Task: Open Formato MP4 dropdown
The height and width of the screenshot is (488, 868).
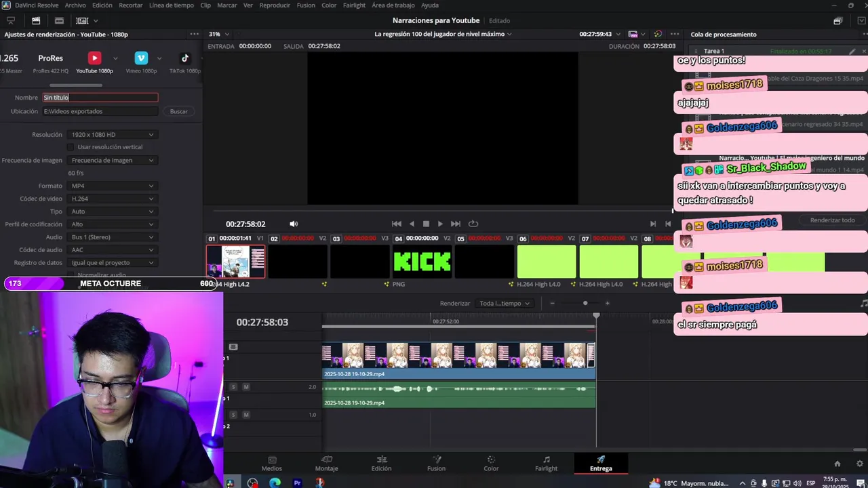Action: (x=113, y=186)
